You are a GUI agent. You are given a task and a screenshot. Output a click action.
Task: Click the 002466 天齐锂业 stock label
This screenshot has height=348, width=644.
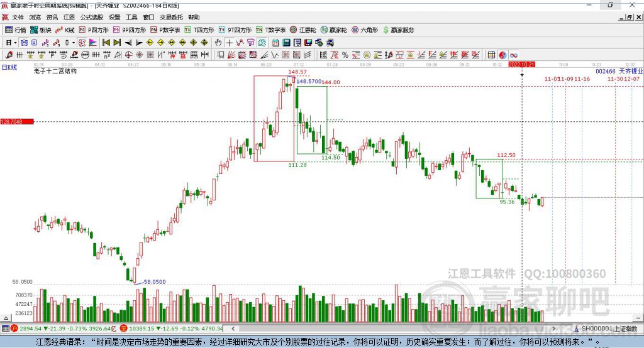tap(619, 72)
